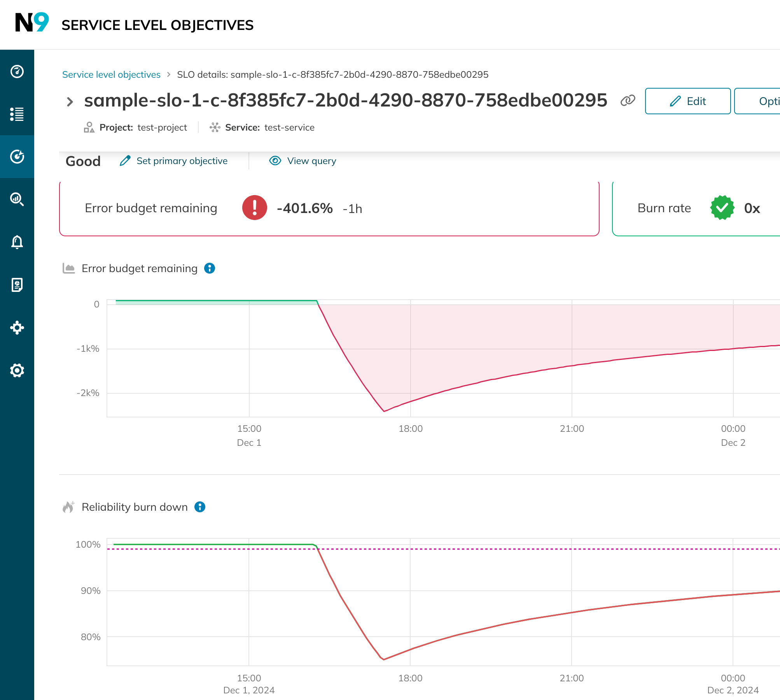Open info tooltip for Error budget remaining chart
Viewport: 780px width, 700px height.
coord(210,268)
